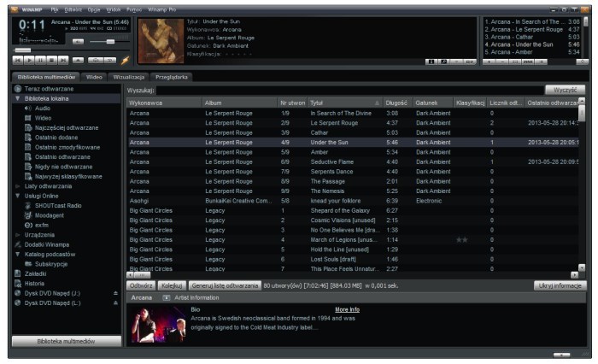This screenshot has width=598, height=364.
Task: Open the Widok menu
Action: pyautogui.click(x=114, y=9)
